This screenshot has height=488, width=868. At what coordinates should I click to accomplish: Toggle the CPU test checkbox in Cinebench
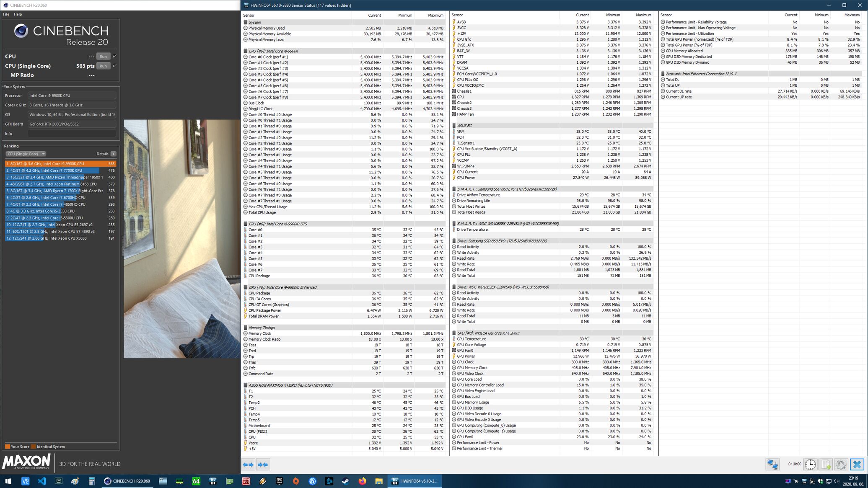point(115,56)
